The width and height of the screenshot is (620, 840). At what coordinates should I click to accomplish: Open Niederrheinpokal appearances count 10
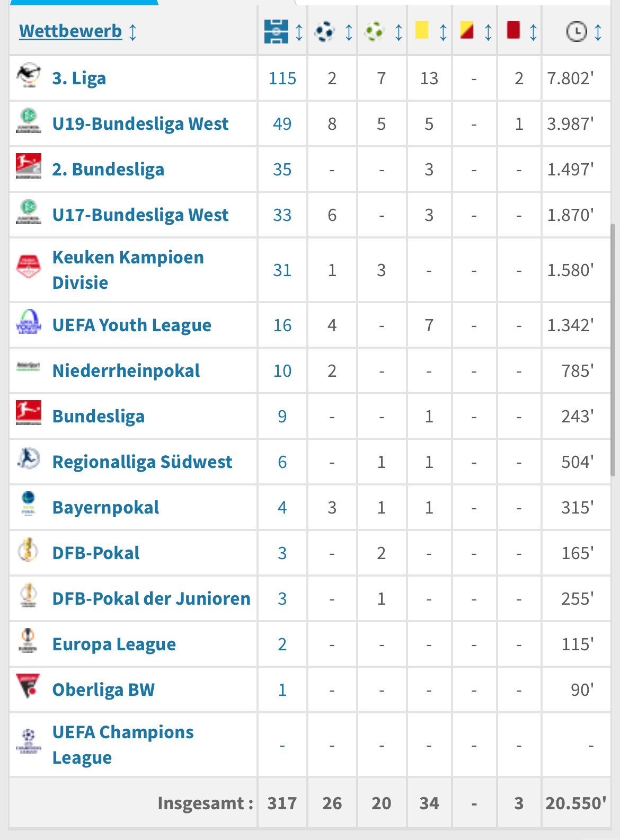point(282,371)
